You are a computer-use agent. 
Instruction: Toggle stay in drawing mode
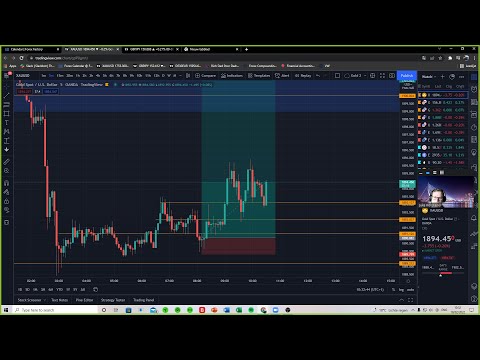(x=7, y=192)
